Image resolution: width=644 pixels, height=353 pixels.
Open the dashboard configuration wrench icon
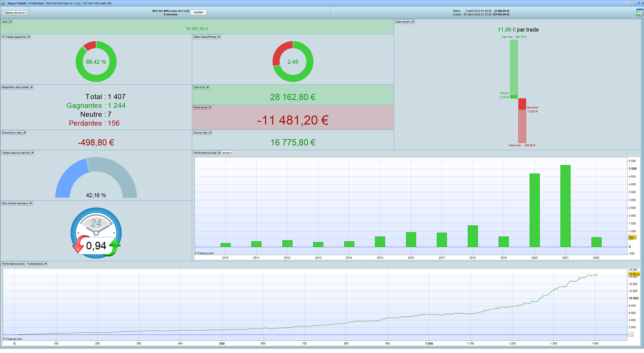click(x=640, y=13)
